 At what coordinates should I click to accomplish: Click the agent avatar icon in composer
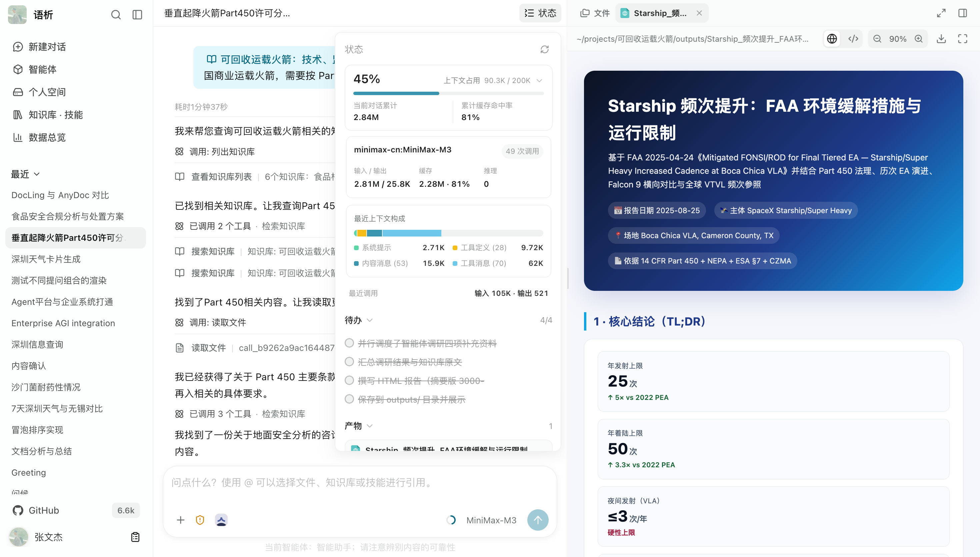221,520
